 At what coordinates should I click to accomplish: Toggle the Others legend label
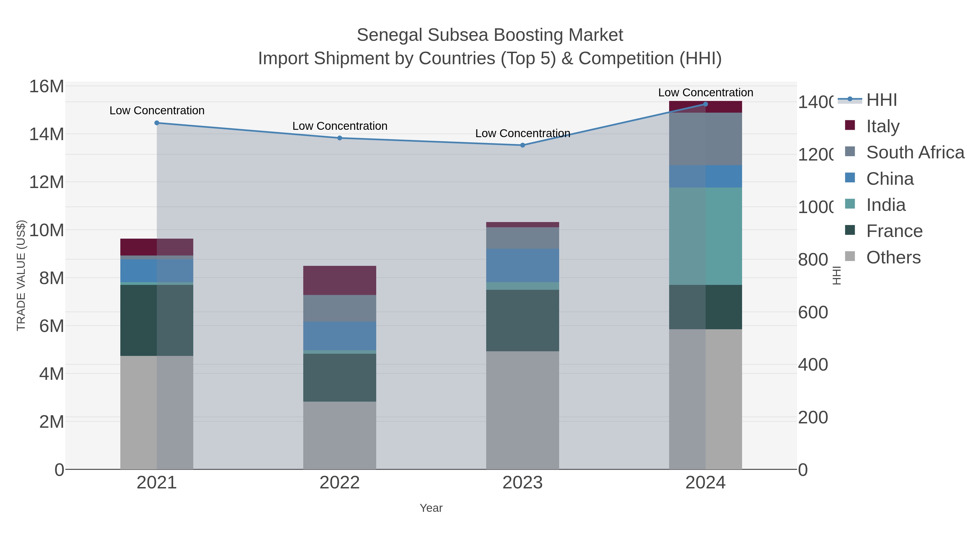[894, 257]
